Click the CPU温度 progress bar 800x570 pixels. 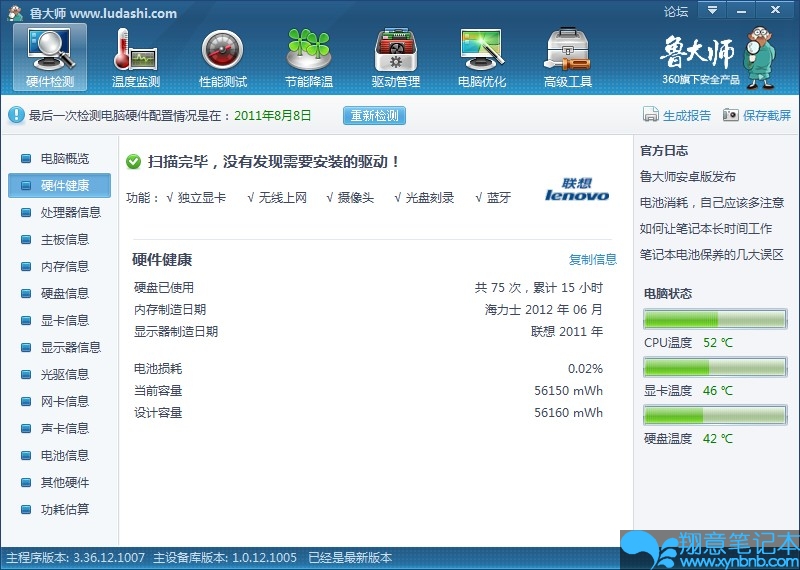tap(715, 319)
